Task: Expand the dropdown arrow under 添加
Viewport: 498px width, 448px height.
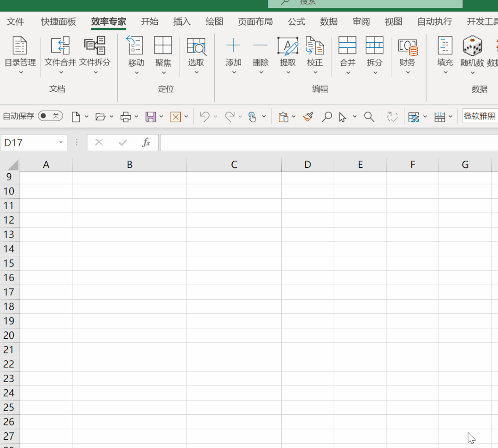Action: click(233, 72)
